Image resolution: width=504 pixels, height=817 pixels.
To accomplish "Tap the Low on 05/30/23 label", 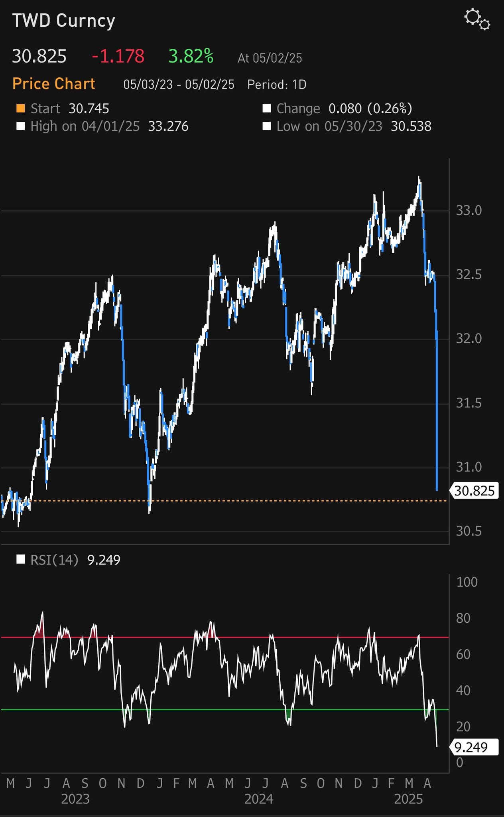I will (x=329, y=126).
